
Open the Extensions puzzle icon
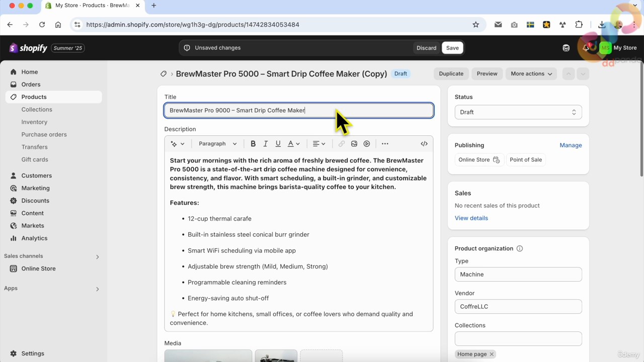(x=579, y=25)
